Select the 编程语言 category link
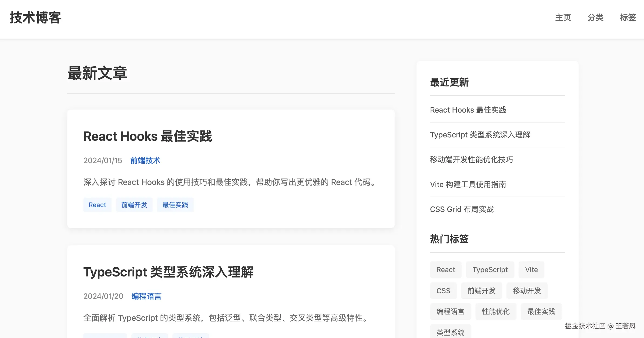This screenshot has width=644, height=338. pyautogui.click(x=146, y=296)
